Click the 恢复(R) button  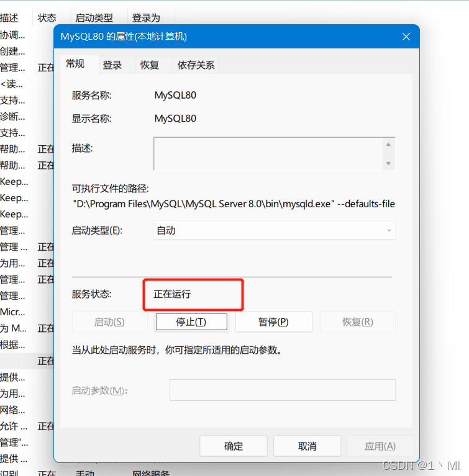click(x=358, y=322)
